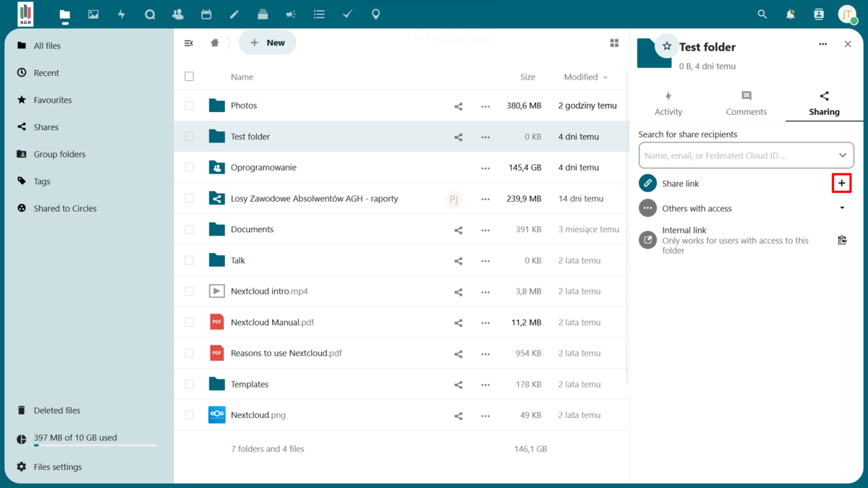The height and width of the screenshot is (488, 868).
Task: Click the New button
Action: coord(268,43)
